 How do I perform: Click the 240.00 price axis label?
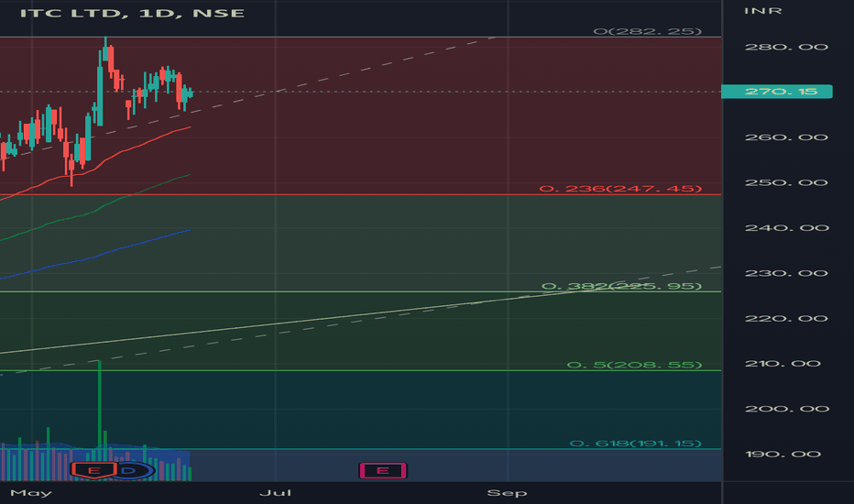pyautogui.click(x=786, y=228)
